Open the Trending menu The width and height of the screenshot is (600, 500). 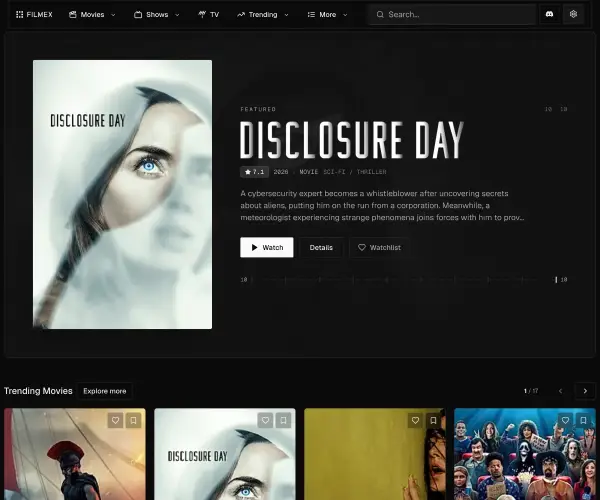(x=263, y=15)
